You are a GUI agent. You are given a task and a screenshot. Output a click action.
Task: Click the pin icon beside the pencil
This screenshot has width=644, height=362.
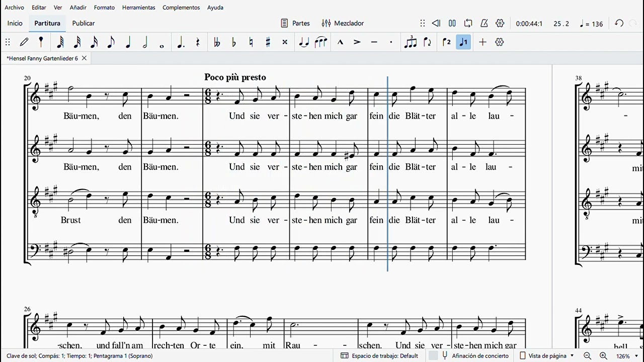[41, 42]
